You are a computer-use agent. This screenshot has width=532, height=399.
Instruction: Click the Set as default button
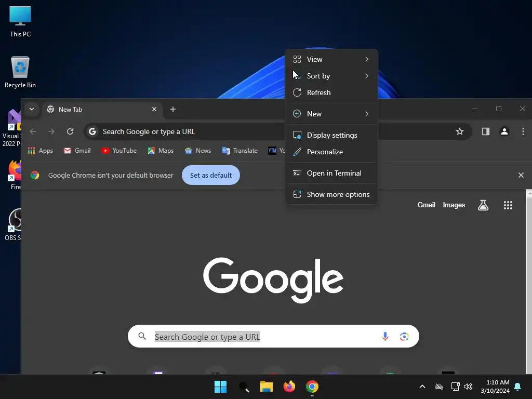pyautogui.click(x=211, y=175)
